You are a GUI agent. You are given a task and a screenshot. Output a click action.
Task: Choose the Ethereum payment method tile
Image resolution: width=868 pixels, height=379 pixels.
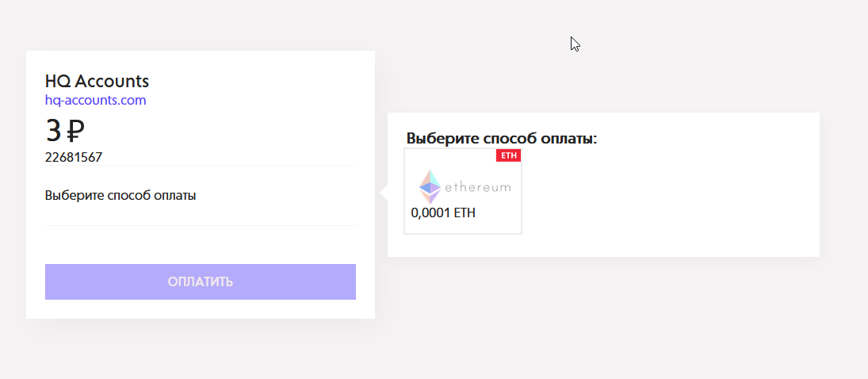tap(463, 191)
